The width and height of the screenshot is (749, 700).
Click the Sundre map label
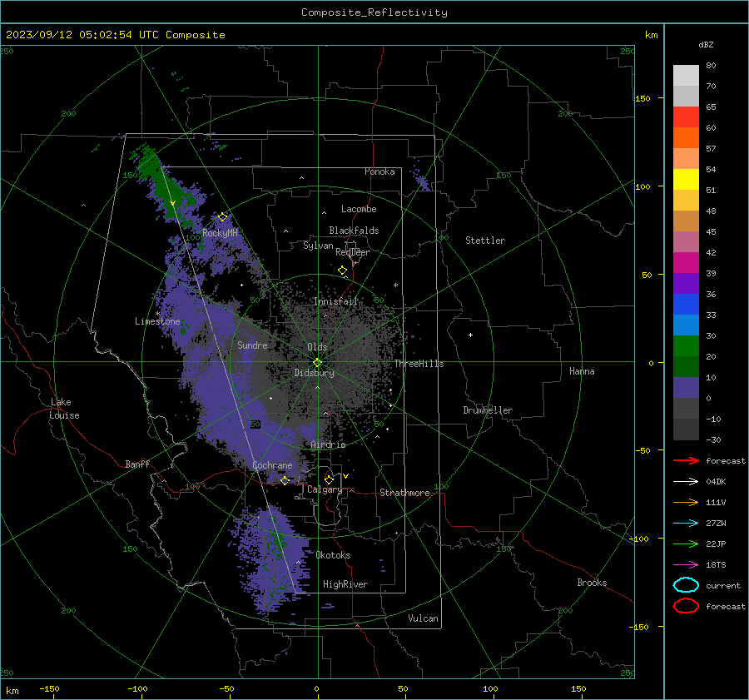[x=252, y=345]
